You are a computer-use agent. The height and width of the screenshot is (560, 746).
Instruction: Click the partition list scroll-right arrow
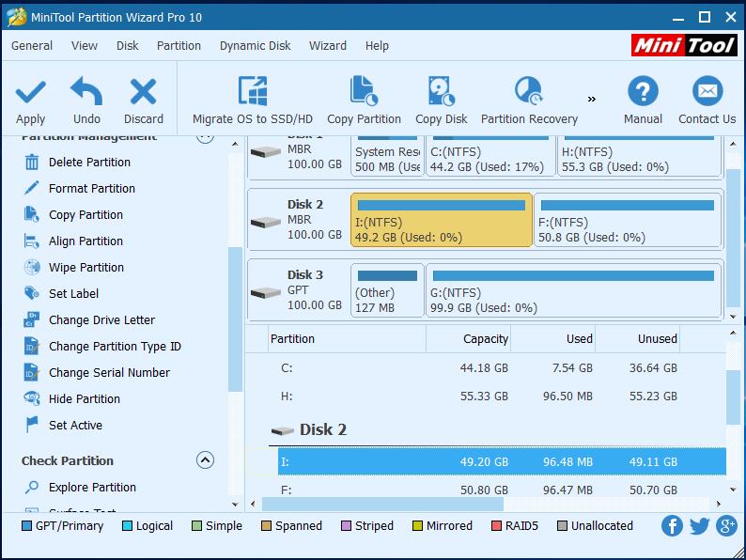[719, 504]
